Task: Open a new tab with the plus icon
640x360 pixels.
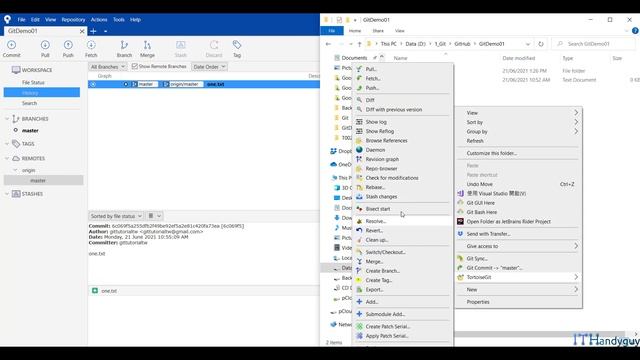Action: coord(93,31)
